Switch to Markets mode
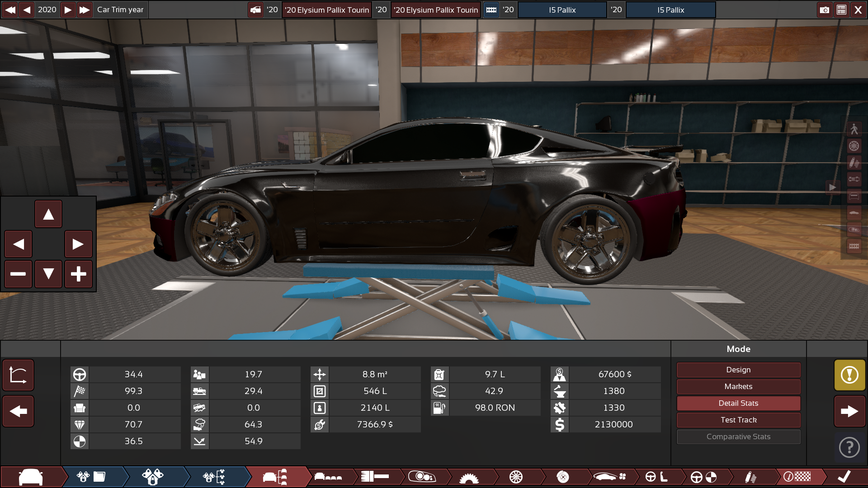This screenshot has height=488, width=868. click(738, 386)
